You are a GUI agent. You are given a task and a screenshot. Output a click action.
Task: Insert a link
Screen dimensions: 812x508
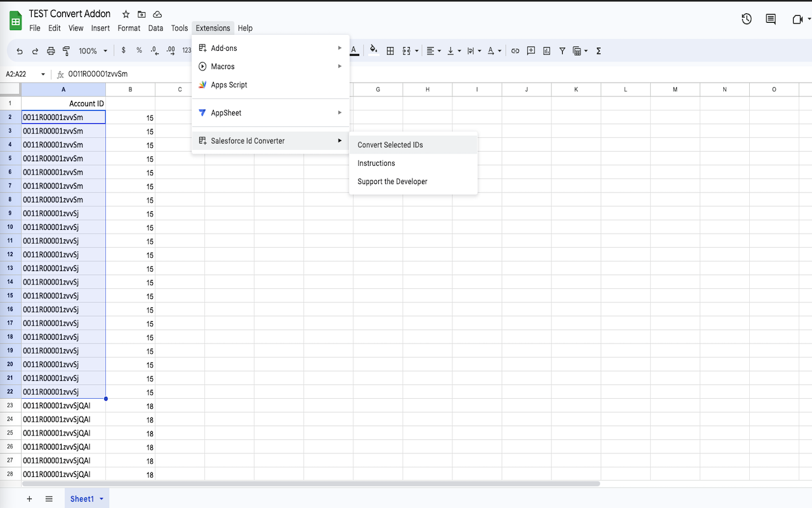pyautogui.click(x=515, y=51)
